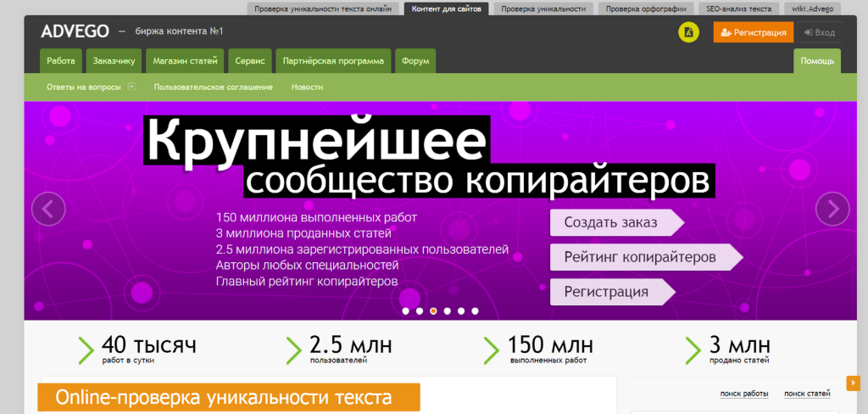
Task: Click Крупнейшее banner headline
Action: point(317,140)
